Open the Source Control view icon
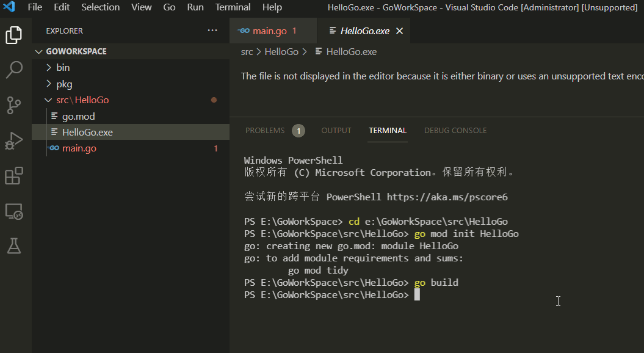The image size is (644, 353). tap(13, 105)
